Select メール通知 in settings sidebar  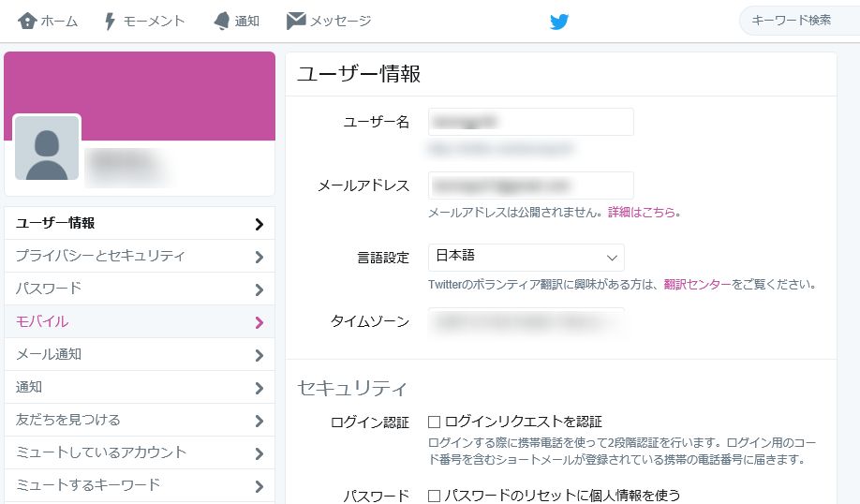[140, 354]
